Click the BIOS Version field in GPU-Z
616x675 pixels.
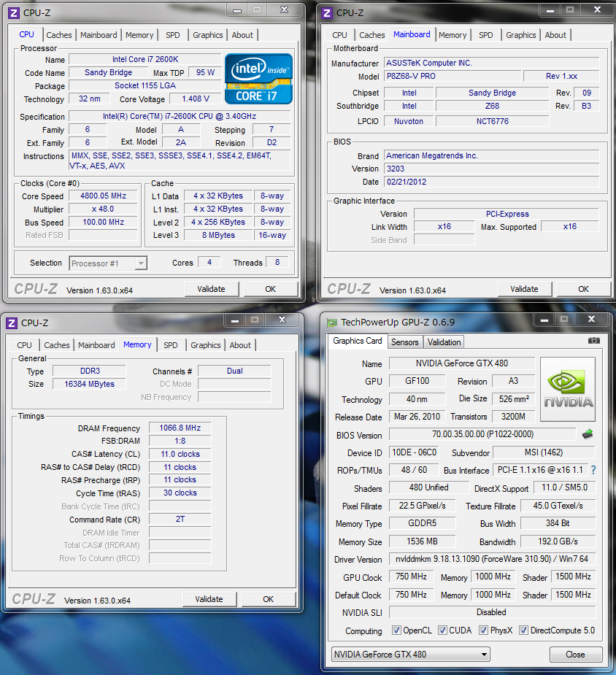click(482, 434)
